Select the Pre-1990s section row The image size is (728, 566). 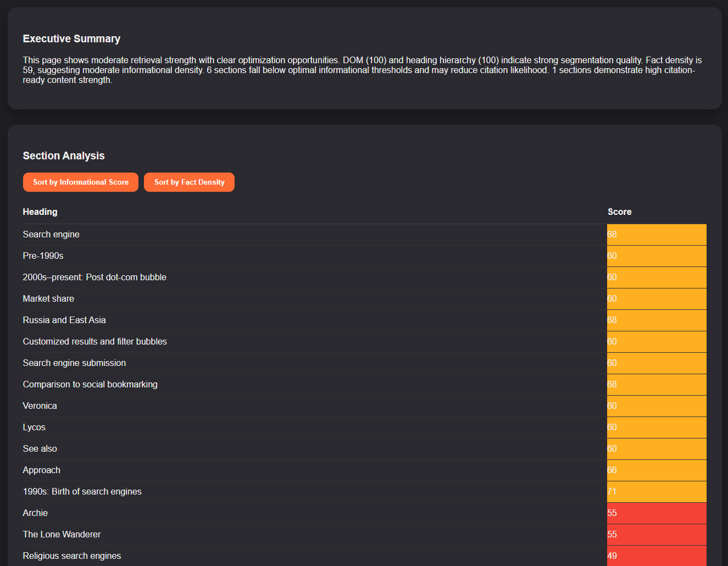[43, 256]
